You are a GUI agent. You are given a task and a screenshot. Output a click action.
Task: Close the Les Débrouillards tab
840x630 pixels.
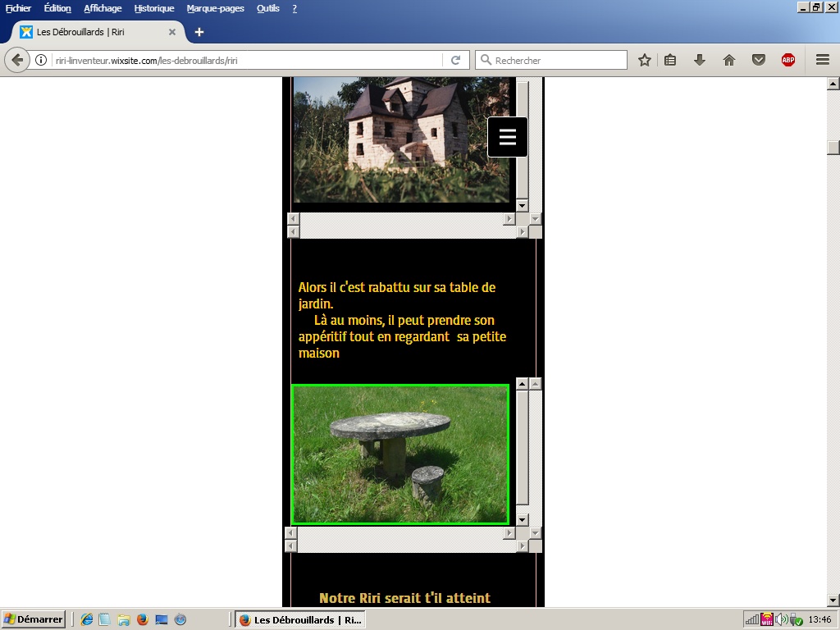coord(172,32)
